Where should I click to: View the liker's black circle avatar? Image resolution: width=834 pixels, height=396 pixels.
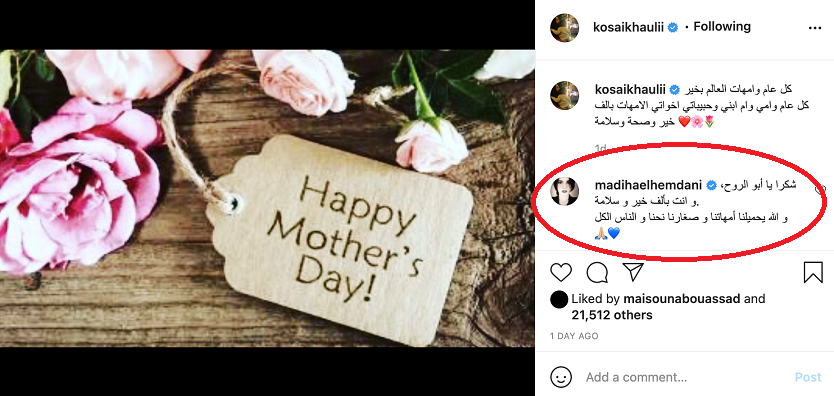(558, 299)
